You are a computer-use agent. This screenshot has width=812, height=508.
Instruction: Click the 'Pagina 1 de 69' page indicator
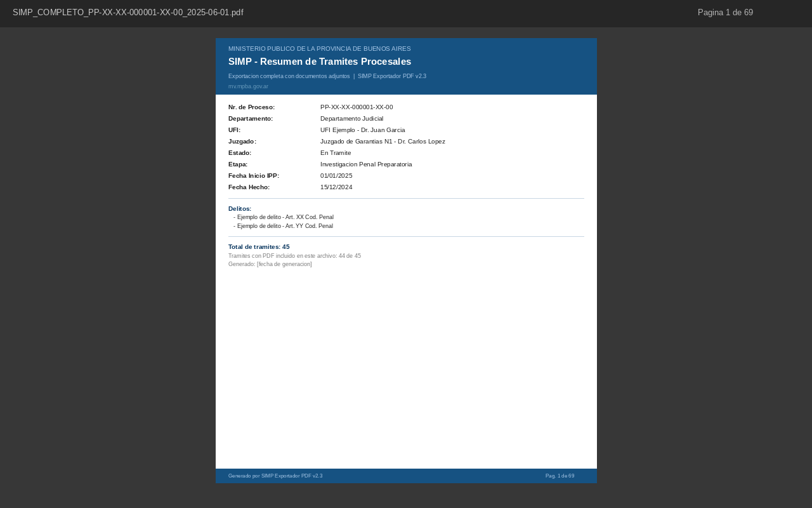click(x=725, y=12)
